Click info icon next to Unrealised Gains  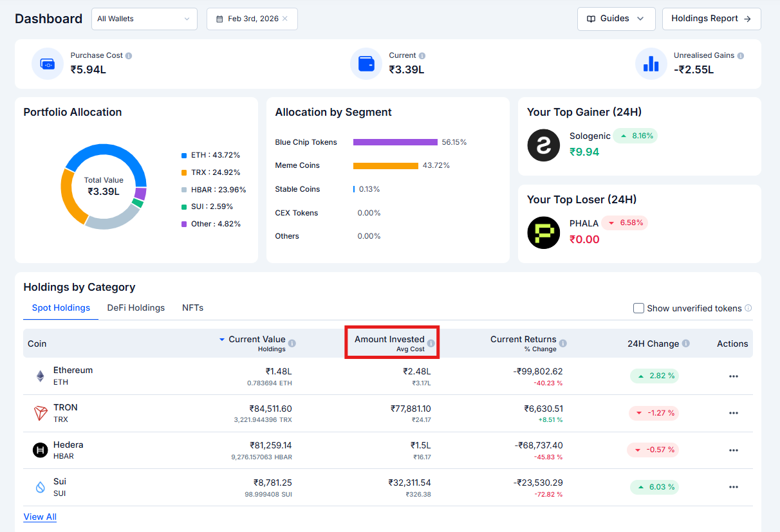741,56
